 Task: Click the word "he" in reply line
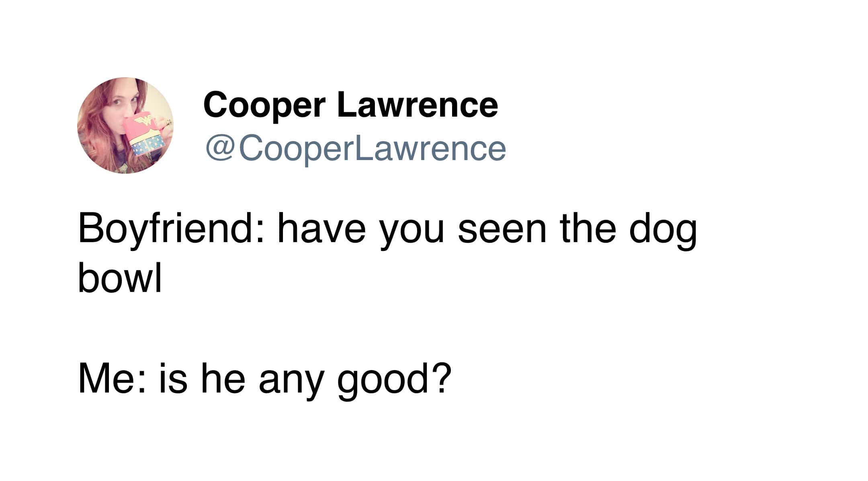tap(223, 379)
